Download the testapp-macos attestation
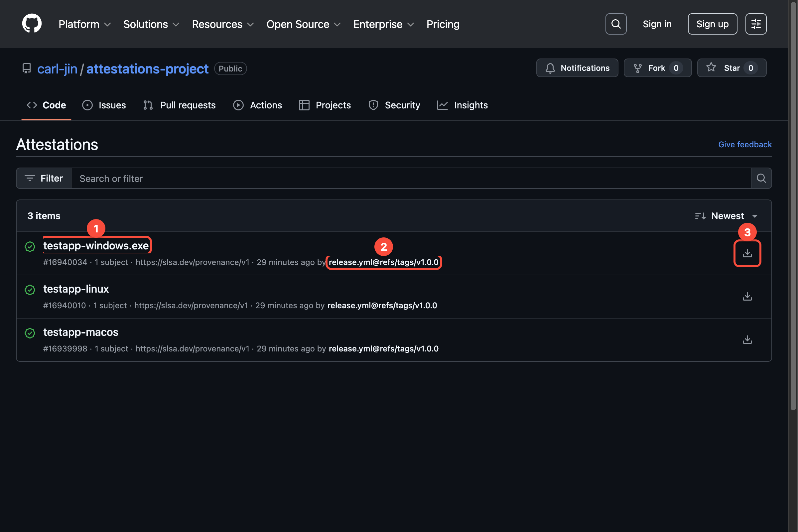 coord(747,339)
